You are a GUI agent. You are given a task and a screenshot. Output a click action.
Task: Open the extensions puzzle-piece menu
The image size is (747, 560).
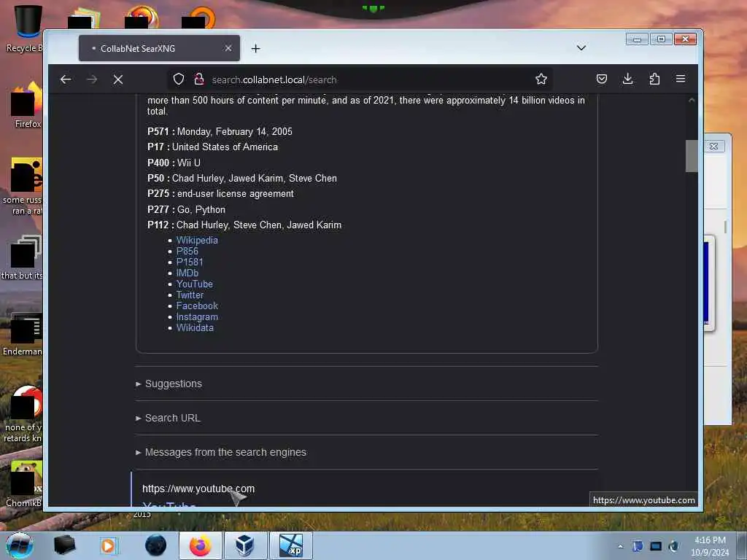pos(654,79)
